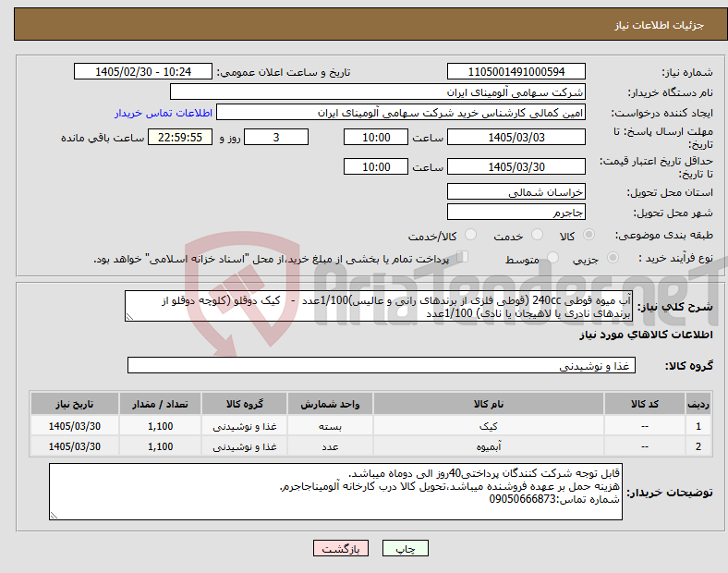Click the عدد unit cell
Viewport: 728px width, 573px height.
330,446
